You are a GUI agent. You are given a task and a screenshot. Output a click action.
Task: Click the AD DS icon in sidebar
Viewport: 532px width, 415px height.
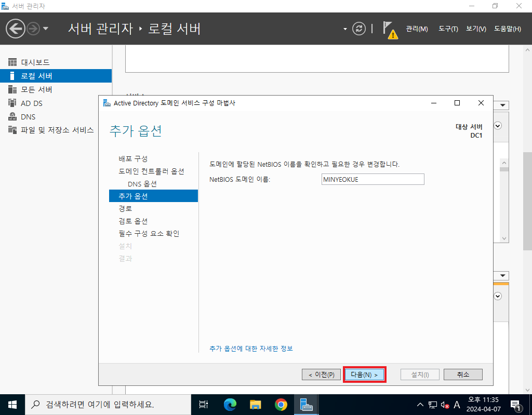12,103
